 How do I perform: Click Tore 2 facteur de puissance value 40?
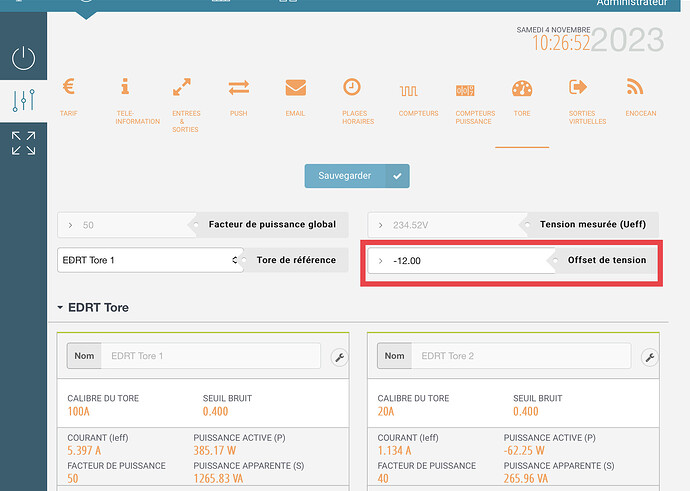pos(383,478)
